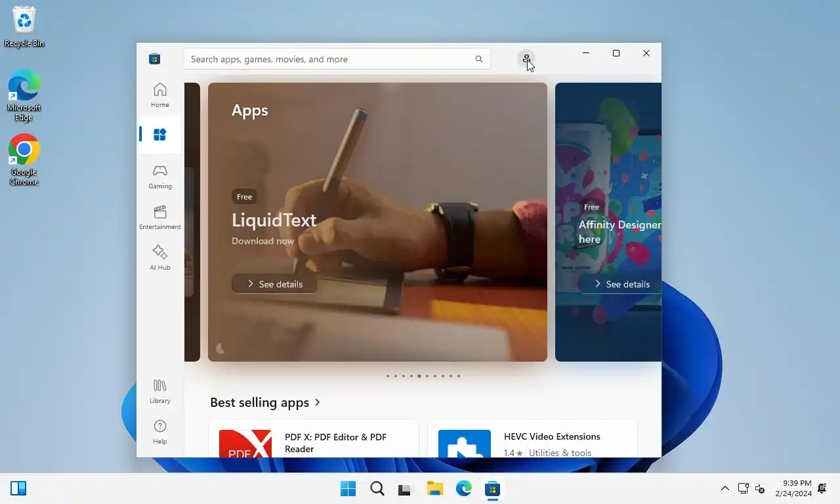Select the Apps section icon in the sidebar
The height and width of the screenshot is (504, 840).
(160, 135)
